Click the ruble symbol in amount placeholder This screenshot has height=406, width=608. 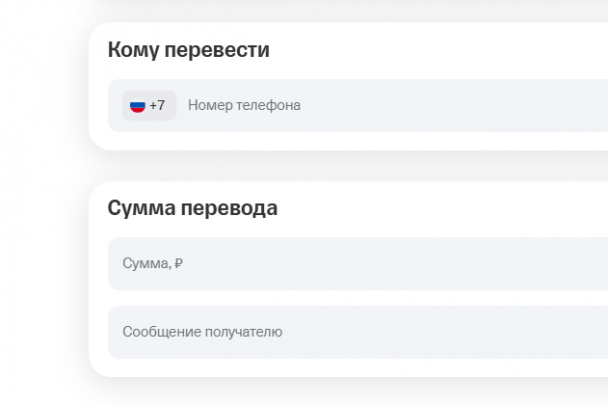(179, 264)
